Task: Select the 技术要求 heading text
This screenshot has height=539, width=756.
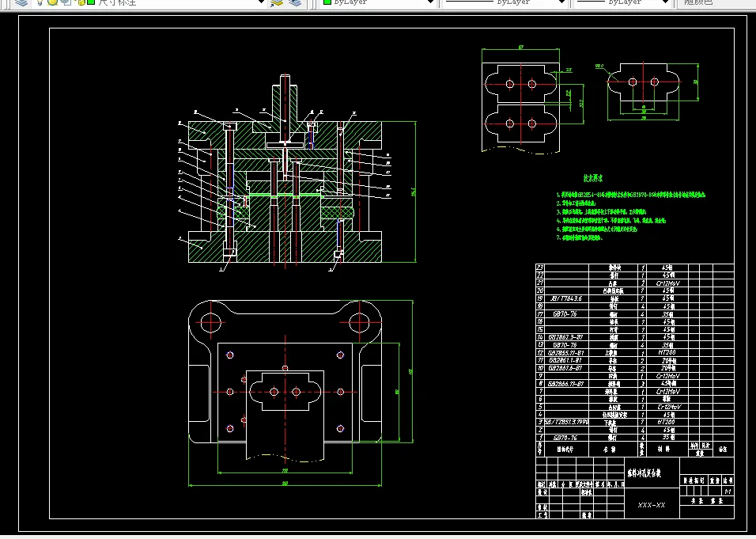Action: (592, 179)
